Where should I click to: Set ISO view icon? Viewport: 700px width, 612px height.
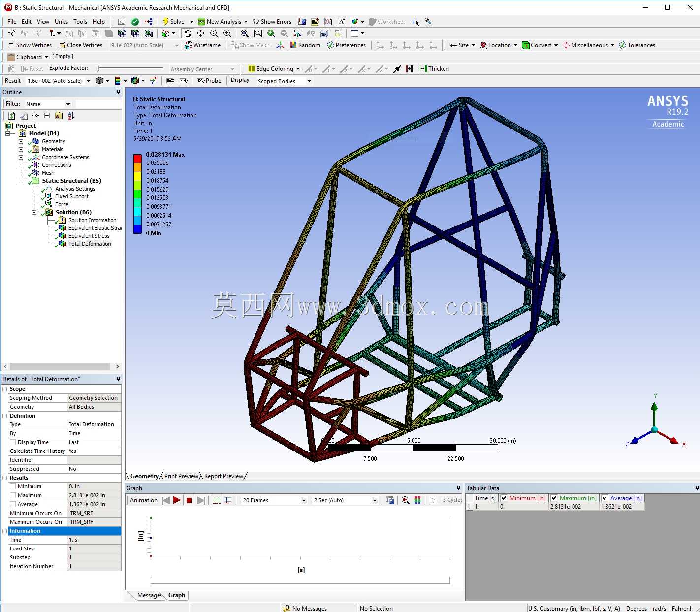tap(297, 33)
